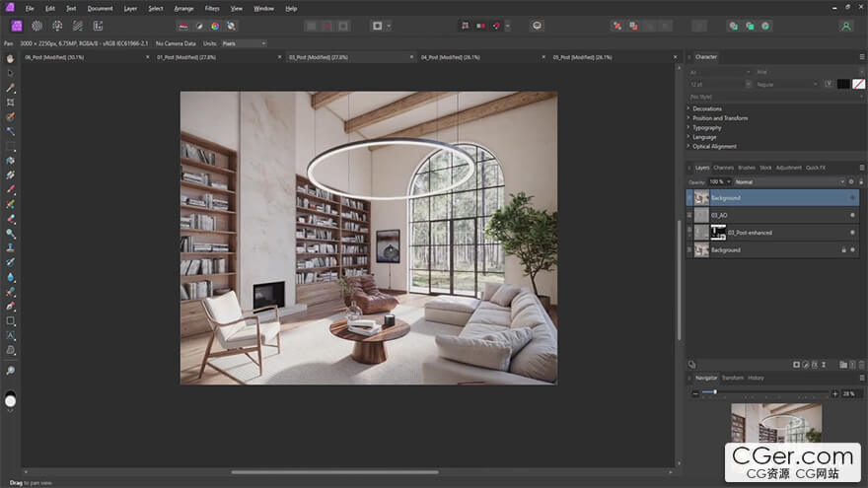Open the Filters menu
868x488 pixels.
(212, 8)
